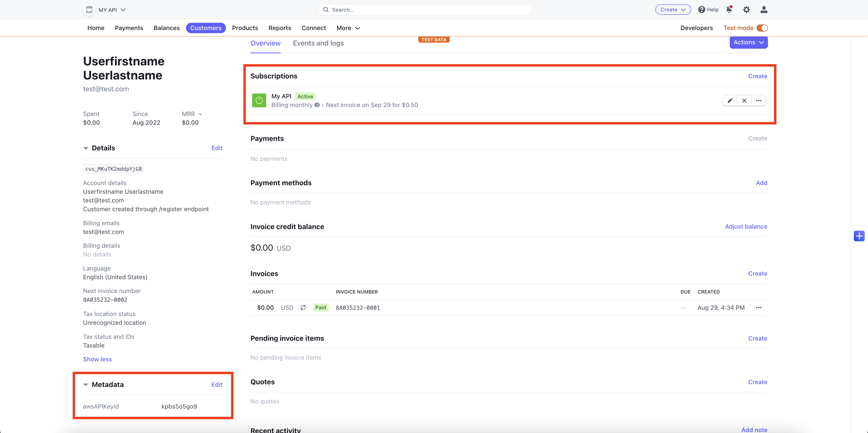Switch to Events and logs tab
Image resolution: width=868 pixels, height=433 pixels.
(318, 43)
